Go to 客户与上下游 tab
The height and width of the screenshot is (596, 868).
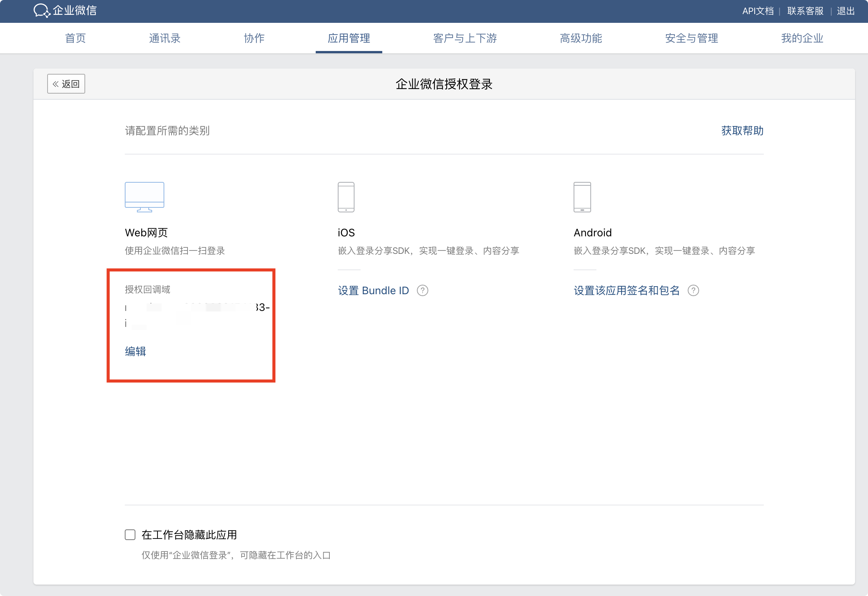[x=465, y=38]
